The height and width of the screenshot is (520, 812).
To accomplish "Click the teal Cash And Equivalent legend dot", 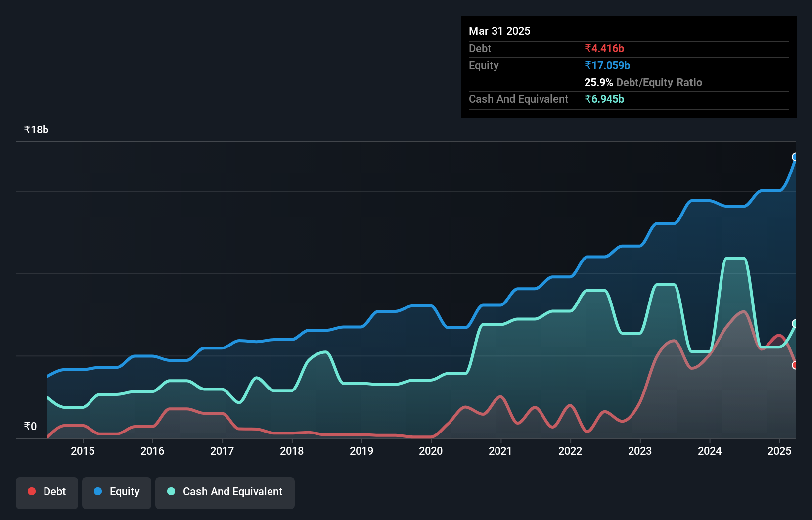I will (x=171, y=491).
